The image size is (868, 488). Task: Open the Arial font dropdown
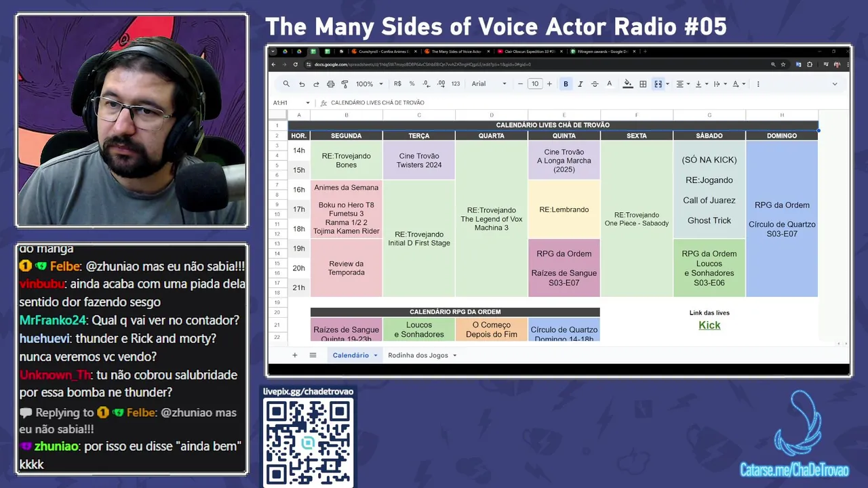point(489,84)
